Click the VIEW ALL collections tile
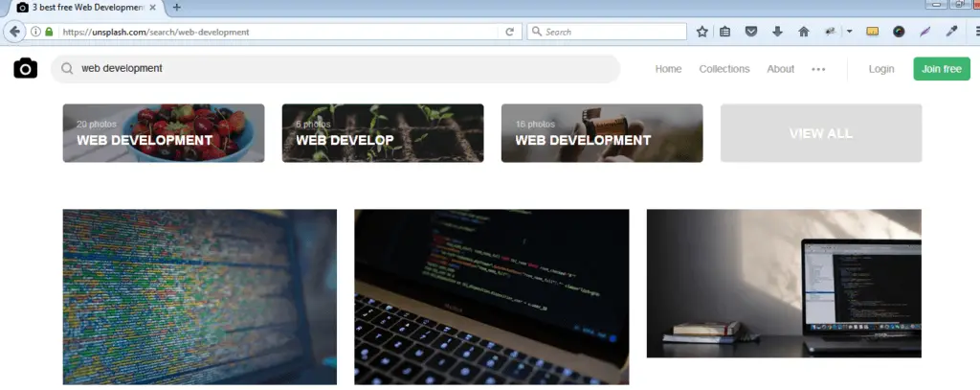Screen dimensions: 980x390 click(820, 133)
